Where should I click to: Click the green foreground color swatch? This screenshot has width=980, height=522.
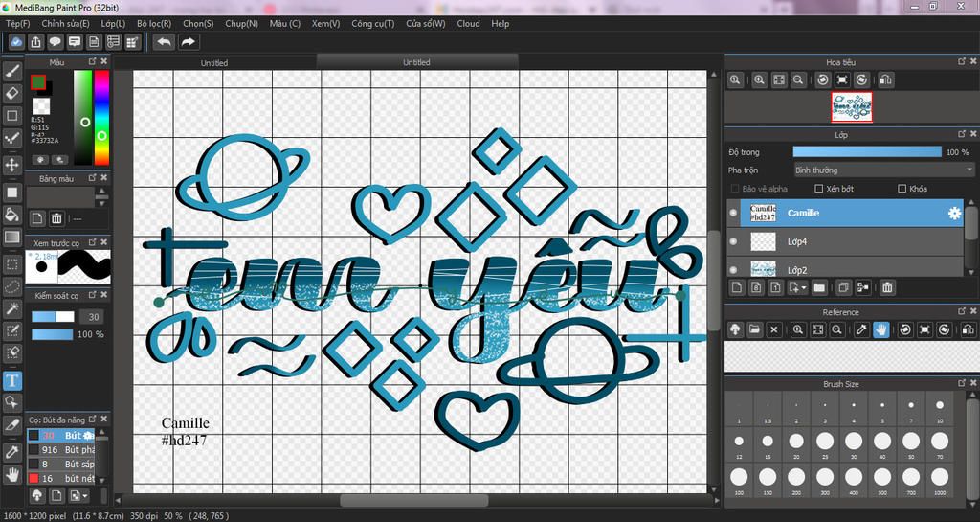(38, 82)
